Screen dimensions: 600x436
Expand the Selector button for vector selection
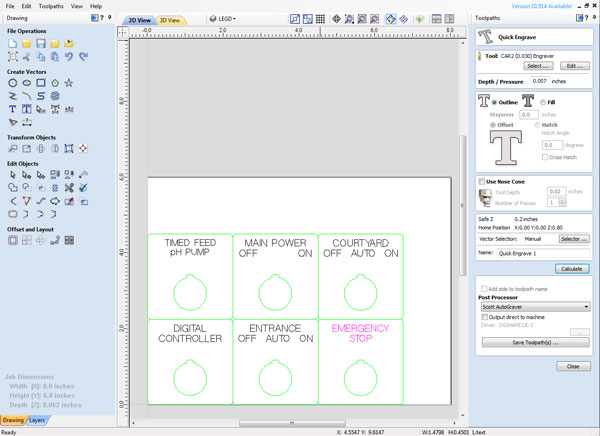click(573, 240)
